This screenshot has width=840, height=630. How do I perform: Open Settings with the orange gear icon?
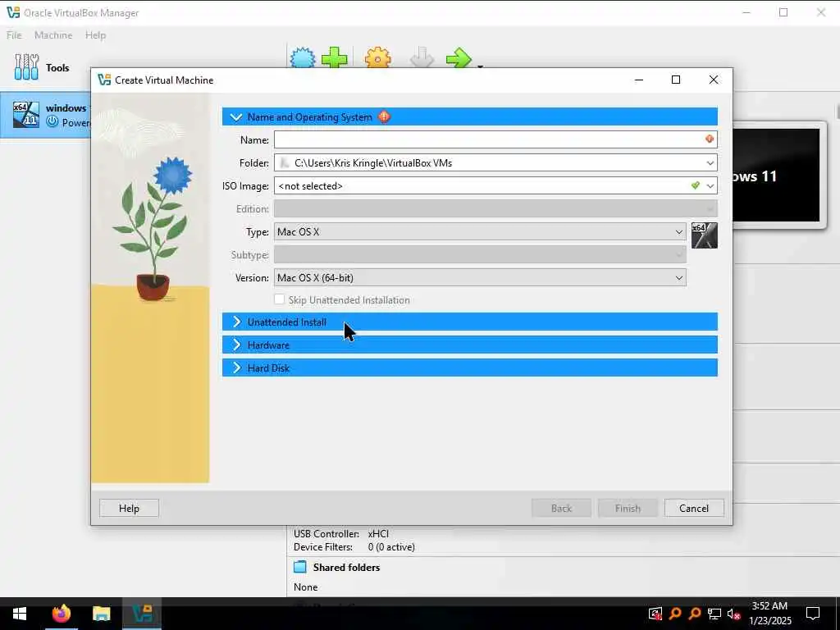click(377, 58)
